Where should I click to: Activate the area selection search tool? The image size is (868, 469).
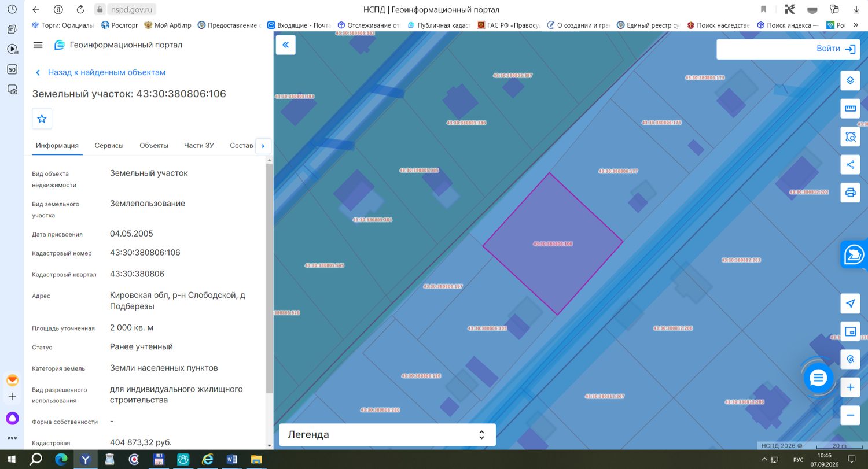coord(850,136)
